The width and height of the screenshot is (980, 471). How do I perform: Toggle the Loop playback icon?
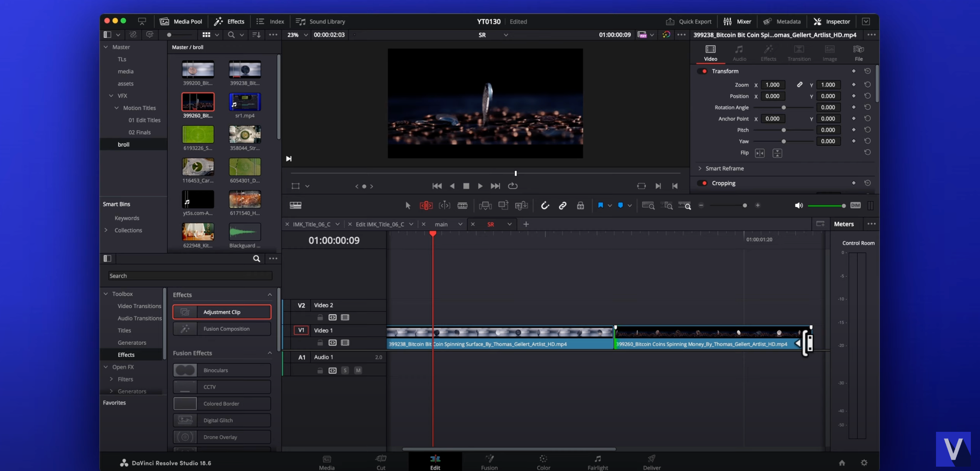(x=513, y=186)
